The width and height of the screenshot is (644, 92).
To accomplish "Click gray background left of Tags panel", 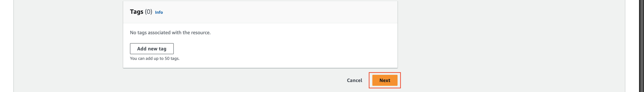I will 68,45.
